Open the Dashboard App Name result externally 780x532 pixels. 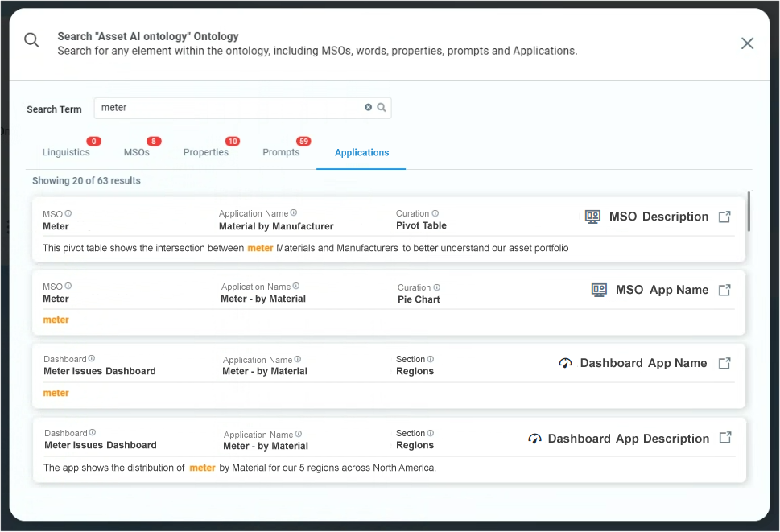point(724,363)
